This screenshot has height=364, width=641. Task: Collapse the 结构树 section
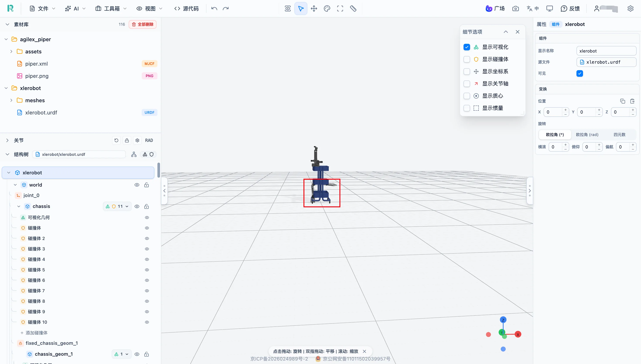pos(7,155)
